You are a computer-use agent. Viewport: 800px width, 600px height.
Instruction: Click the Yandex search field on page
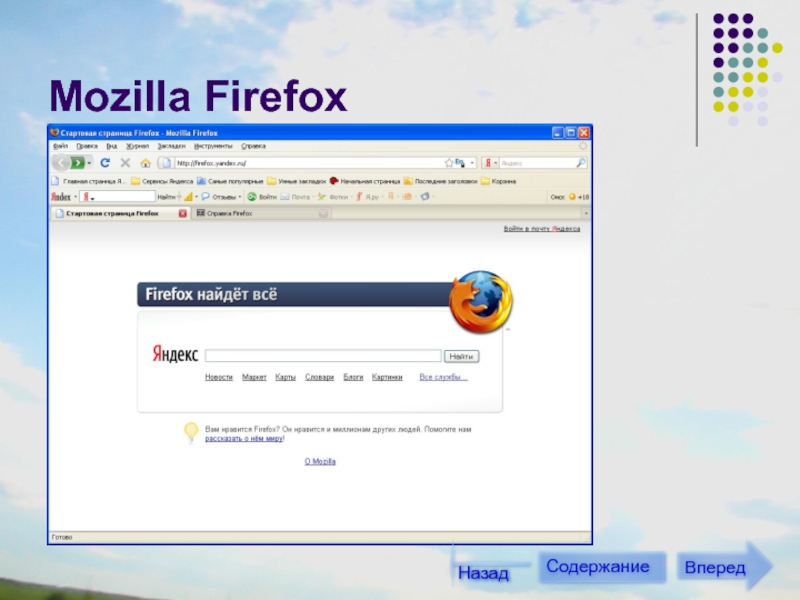323,356
